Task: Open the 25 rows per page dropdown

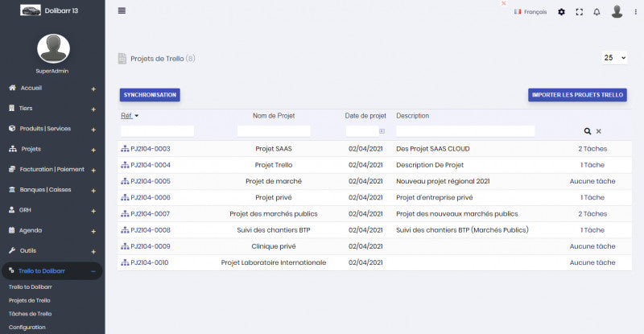Action: pos(614,58)
